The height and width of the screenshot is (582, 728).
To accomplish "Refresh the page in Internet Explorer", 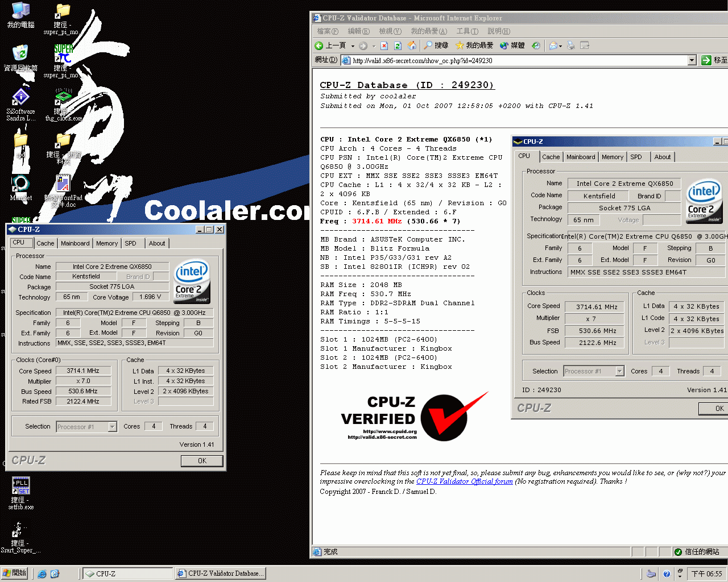I will pyautogui.click(x=398, y=45).
